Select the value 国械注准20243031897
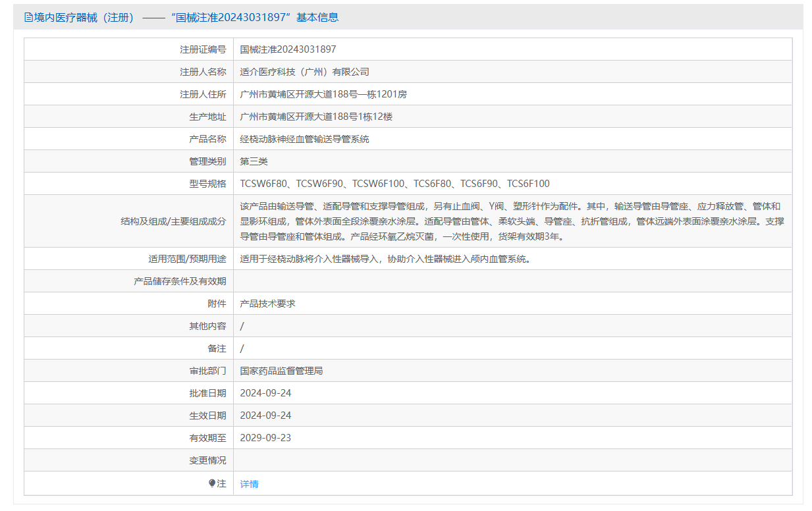The image size is (812, 511). [x=288, y=49]
